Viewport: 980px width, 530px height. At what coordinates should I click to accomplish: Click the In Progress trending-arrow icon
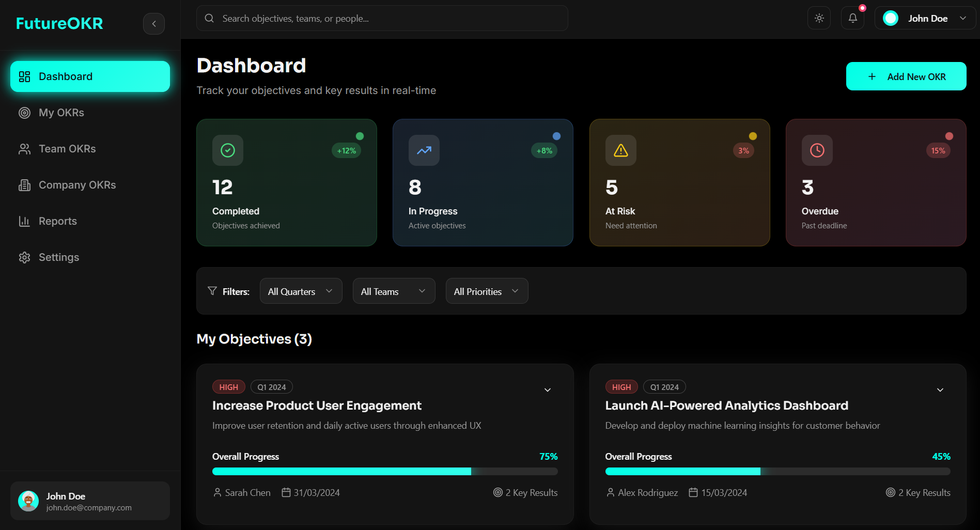point(424,150)
